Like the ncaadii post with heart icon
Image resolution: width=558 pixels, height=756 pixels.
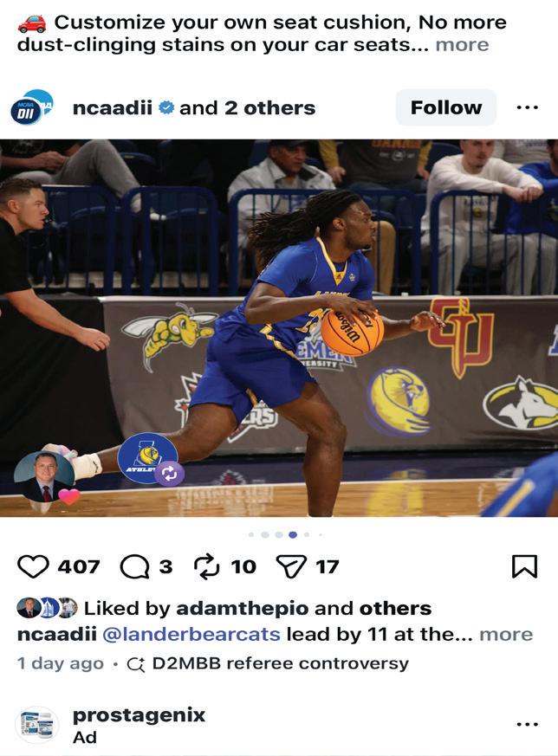(x=33, y=566)
